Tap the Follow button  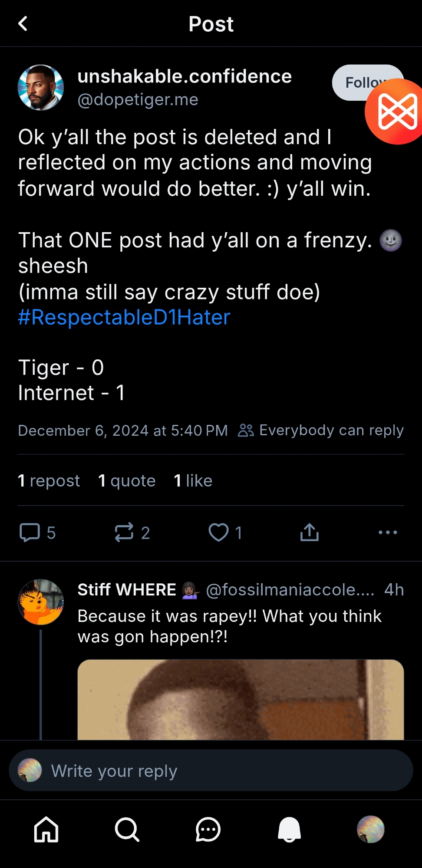click(352, 82)
